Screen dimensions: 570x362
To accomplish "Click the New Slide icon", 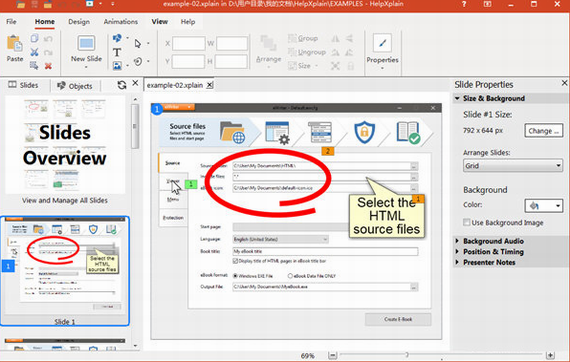I will point(86,43).
